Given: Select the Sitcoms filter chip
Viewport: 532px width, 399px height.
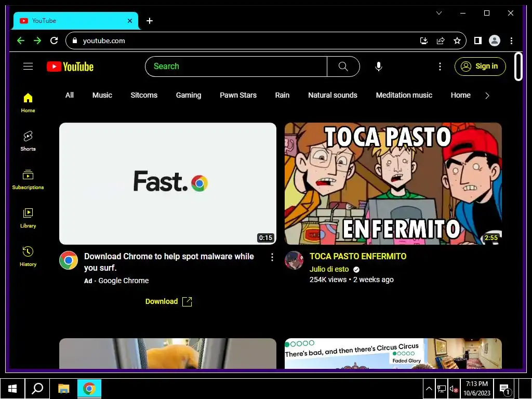Looking at the screenshot, I should click(x=144, y=96).
